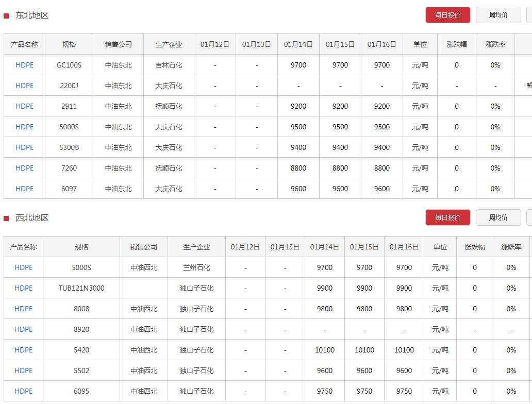The height and width of the screenshot is (404, 532).
Task: Click 产品名称 header in 东北地区 table
Action: click(24, 44)
